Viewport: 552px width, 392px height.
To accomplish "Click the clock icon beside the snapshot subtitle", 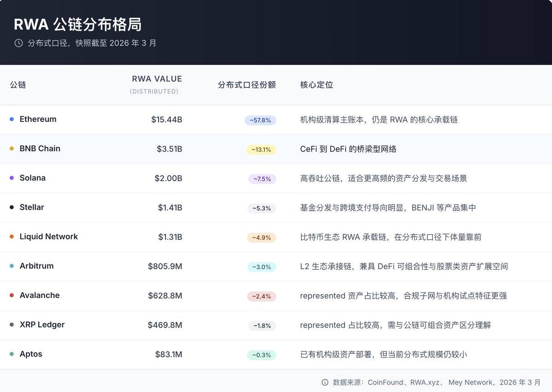I will pos(18,43).
